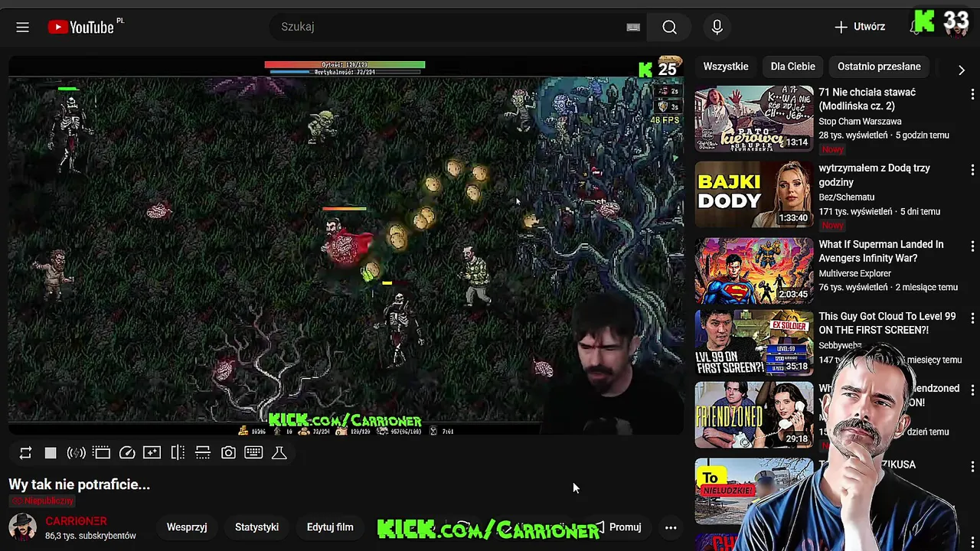Flip the video horizontally icon
Viewport: 980px width, 551px height.
pos(178,453)
